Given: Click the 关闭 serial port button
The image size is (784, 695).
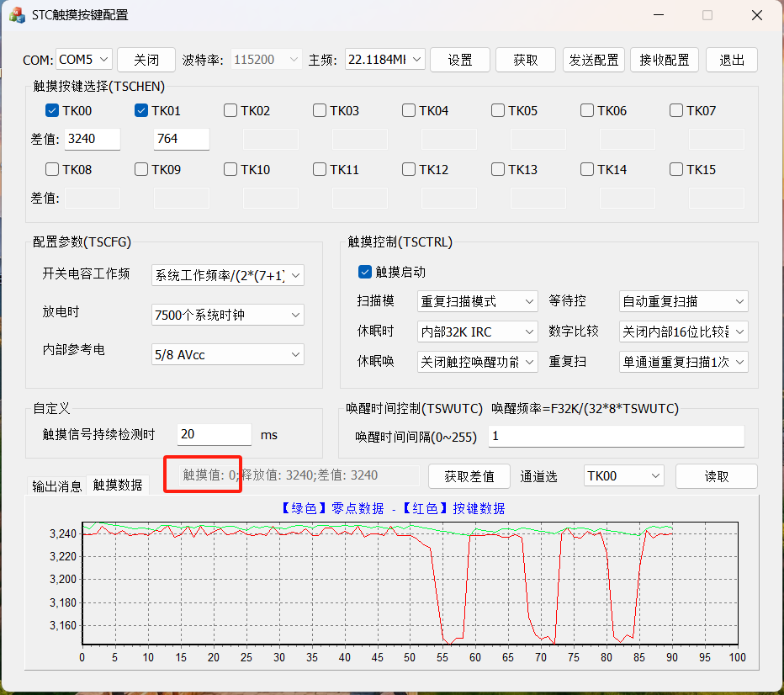Looking at the screenshot, I should point(146,60).
